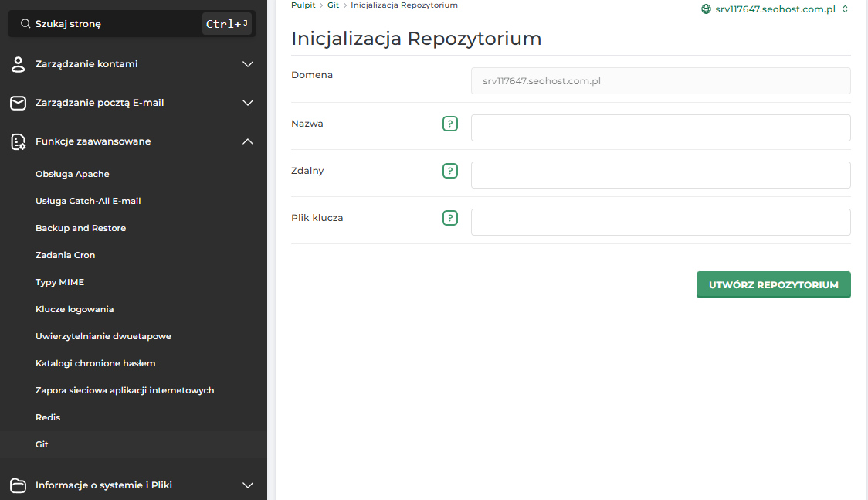Click the folder icon for Informacje o systemie
The width and height of the screenshot is (868, 500).
coord(19,485)
